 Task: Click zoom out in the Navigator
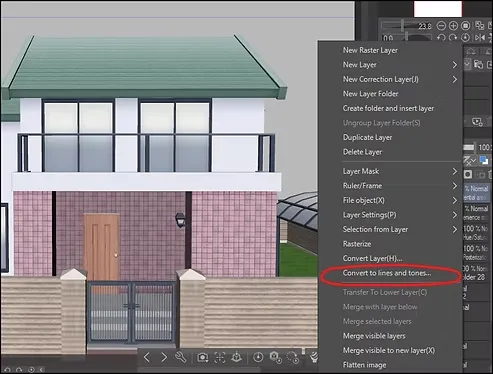(x=441, y=26)
